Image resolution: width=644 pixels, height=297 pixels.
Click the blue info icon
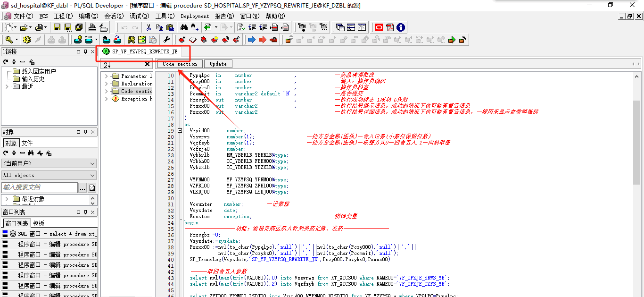pyautogui.click(x=401, y=27)
